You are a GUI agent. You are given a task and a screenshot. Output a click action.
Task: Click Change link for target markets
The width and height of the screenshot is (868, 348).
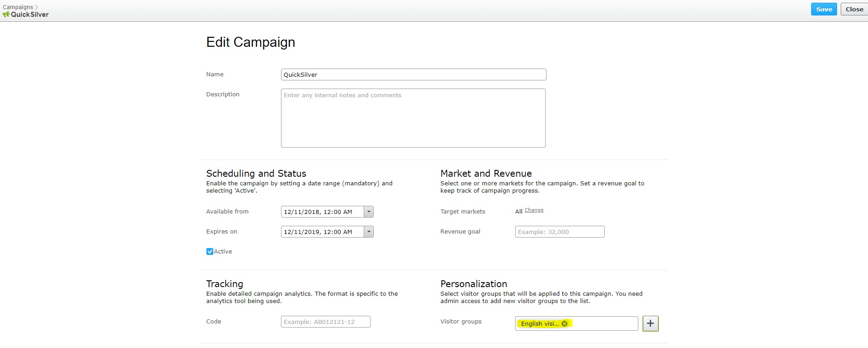tap(534, 210)
